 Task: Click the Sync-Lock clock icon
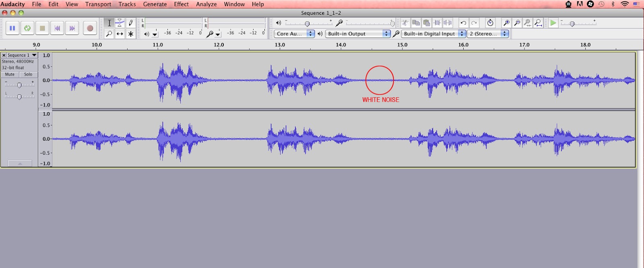490,23
